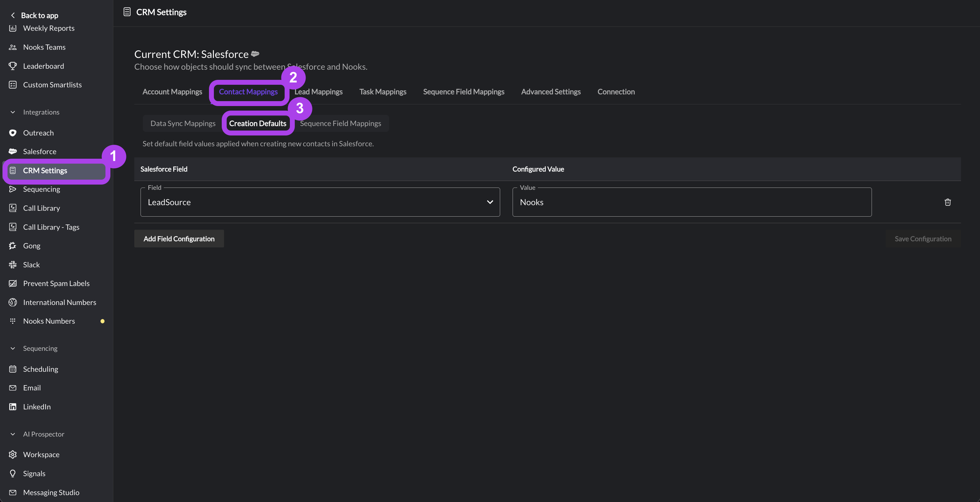The width and height of the screenshot is (980, 502).
Task: Open the Connection tab
Action: (616, 92)
